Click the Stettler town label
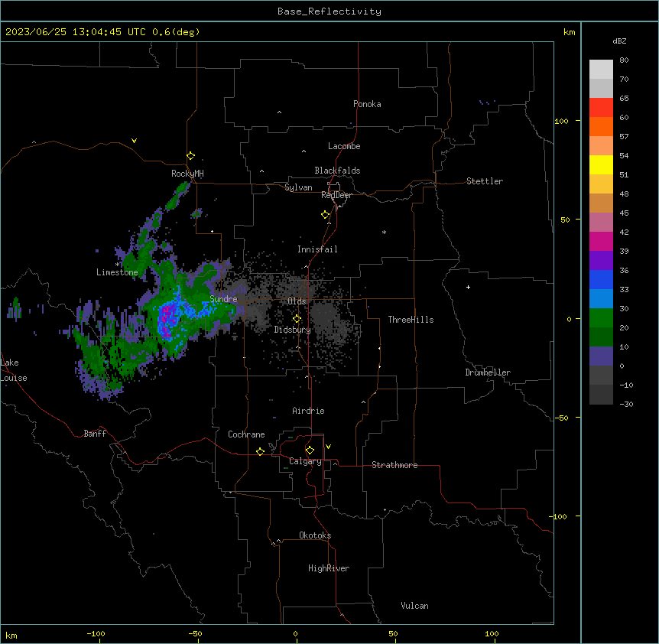Image resolution: width=659 pixels, height=644 pixels. [x=485, y=181]
